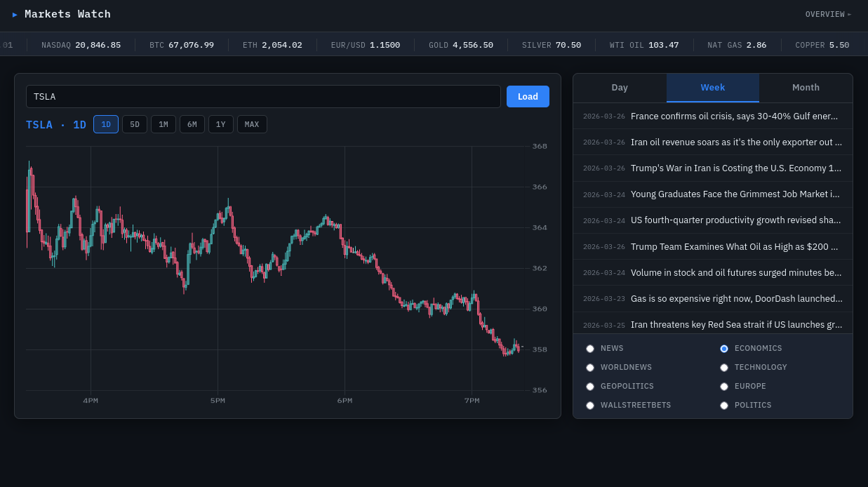Switch to the Month tab
This screenshot has width=868, height=487.
coord(806,87)
